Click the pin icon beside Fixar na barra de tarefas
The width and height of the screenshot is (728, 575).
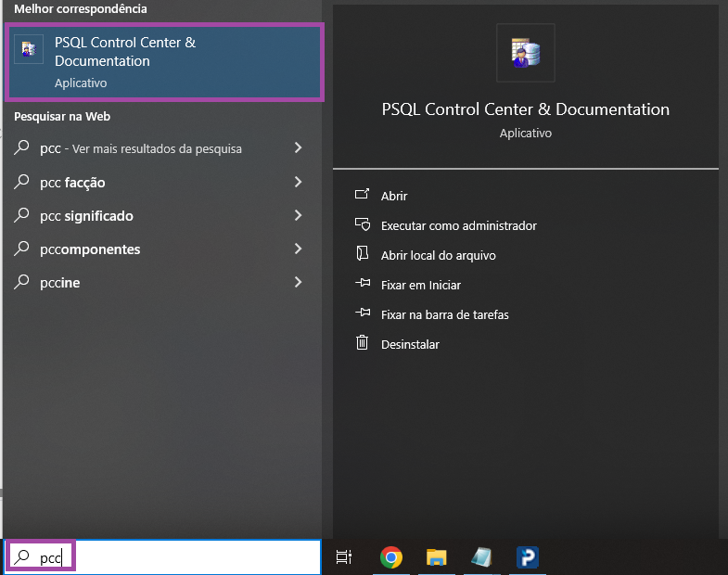point(363,313)
